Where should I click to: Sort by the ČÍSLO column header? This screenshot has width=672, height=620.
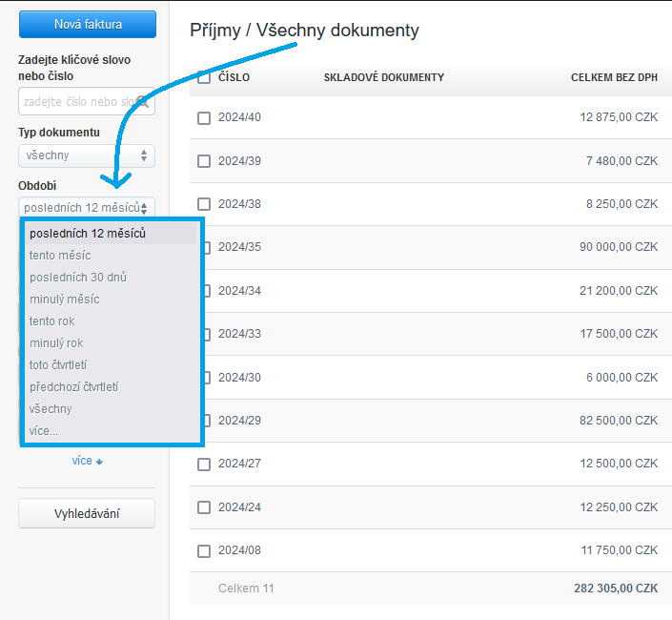tap(234, 77)
